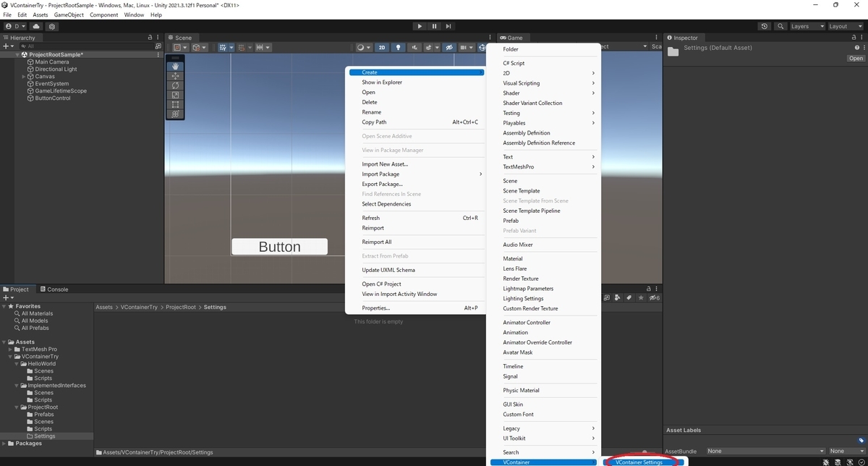Select the Move tool in the Scene toolbar
Screen dimensions: 868x466
click(x=174, y=75)
